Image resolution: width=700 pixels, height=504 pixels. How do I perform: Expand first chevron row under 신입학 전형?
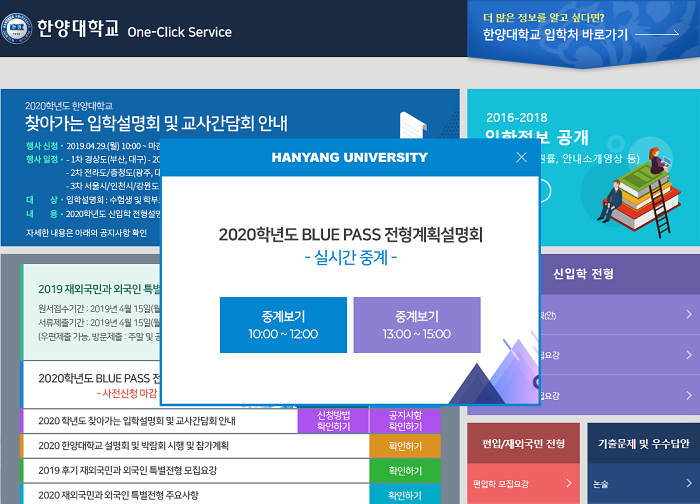pyautogui.click(x=689, y=314)
